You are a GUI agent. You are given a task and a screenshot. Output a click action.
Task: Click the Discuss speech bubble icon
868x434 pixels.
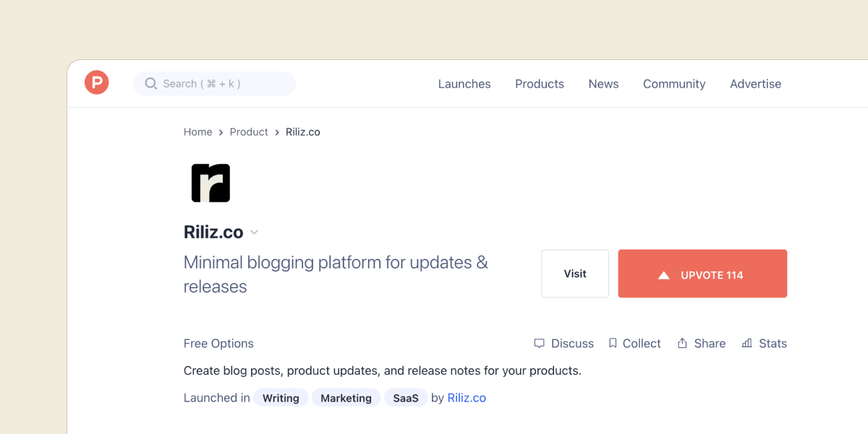pos(539,343)
